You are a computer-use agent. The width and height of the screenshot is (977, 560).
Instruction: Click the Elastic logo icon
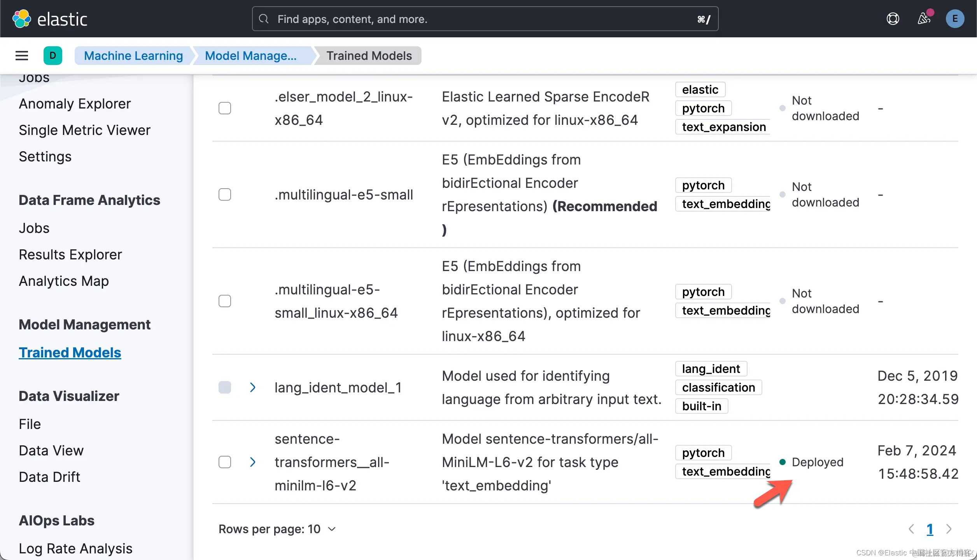[x=22, y=19]
